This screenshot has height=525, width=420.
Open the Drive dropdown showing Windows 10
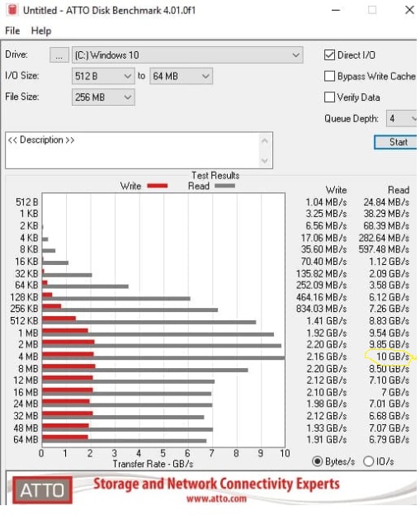click(187, 55)
